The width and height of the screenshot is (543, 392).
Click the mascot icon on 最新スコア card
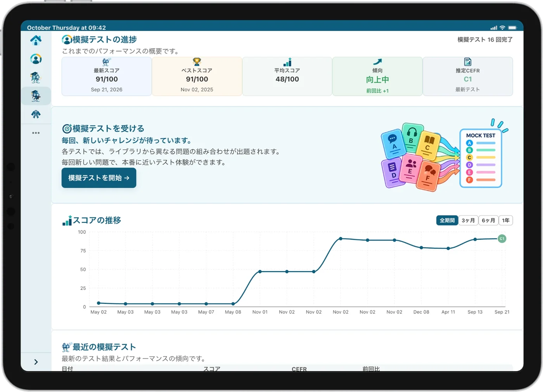tap(106, 62)
